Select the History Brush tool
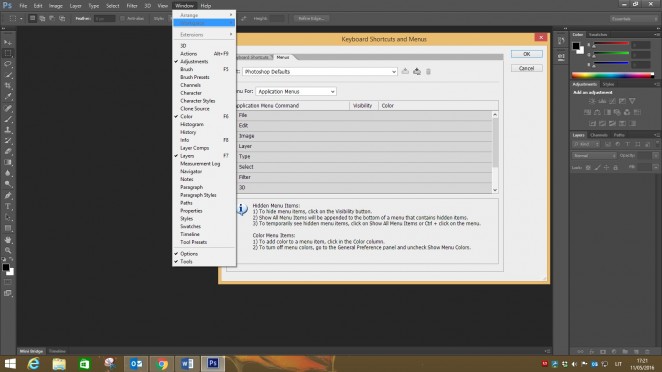 coord(8,141)
